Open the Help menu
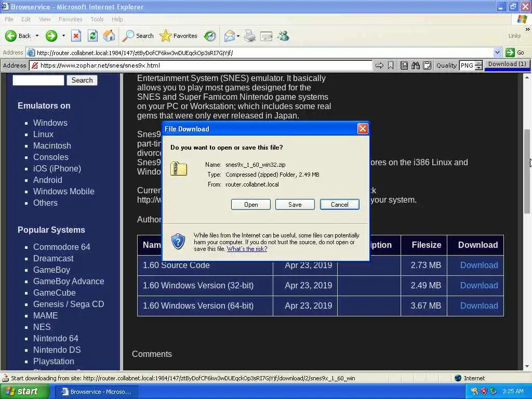 [x=117, y=19]
